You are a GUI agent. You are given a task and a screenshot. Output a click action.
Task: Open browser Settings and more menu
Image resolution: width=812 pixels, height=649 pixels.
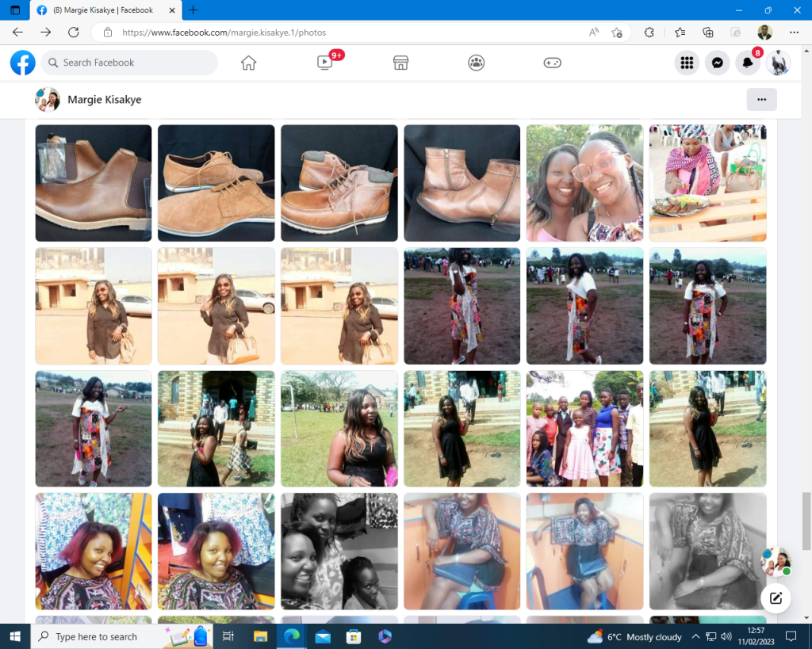pyautogui.click(x=794, y=32)
